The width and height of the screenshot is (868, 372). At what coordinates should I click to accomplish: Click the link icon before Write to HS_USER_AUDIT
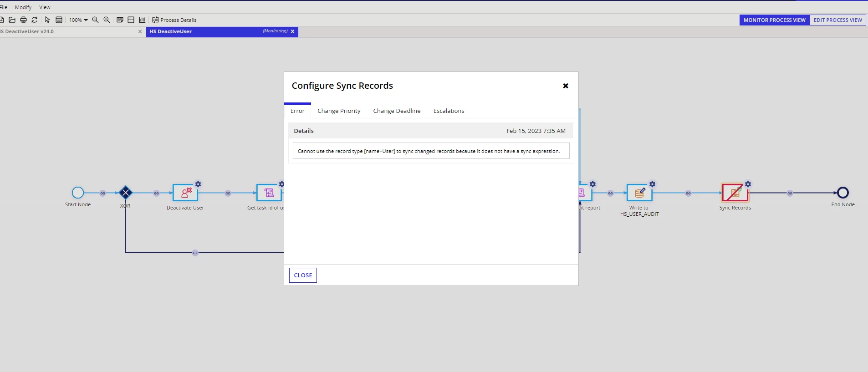pos(611,193)
